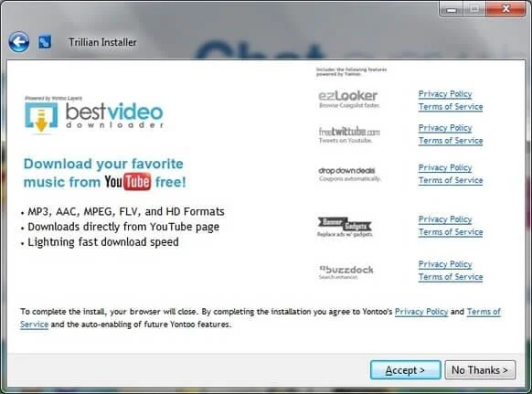Decline offer with No Thanks > button
This screenshot has width=532, height=394.
click(x=480, y=370)
